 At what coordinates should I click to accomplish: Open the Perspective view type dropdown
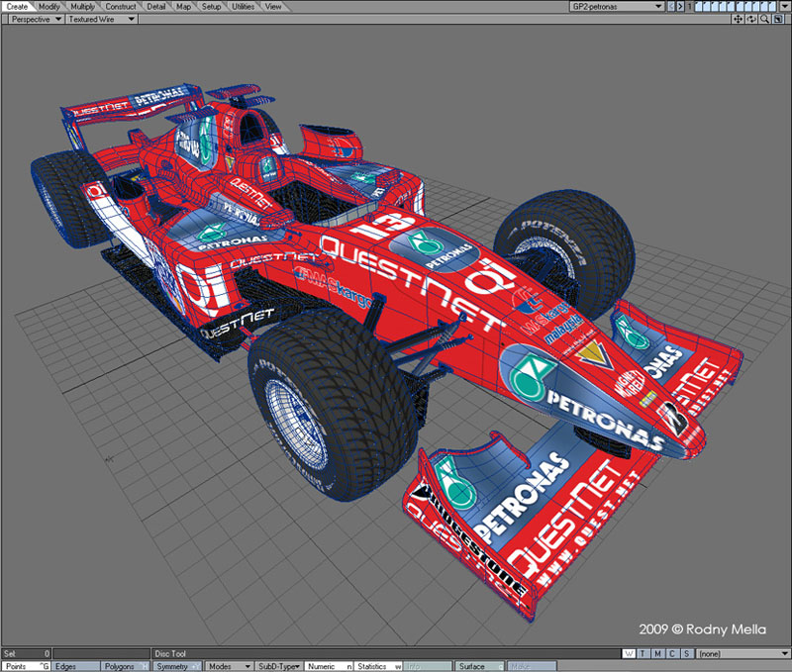coord(35,19)
